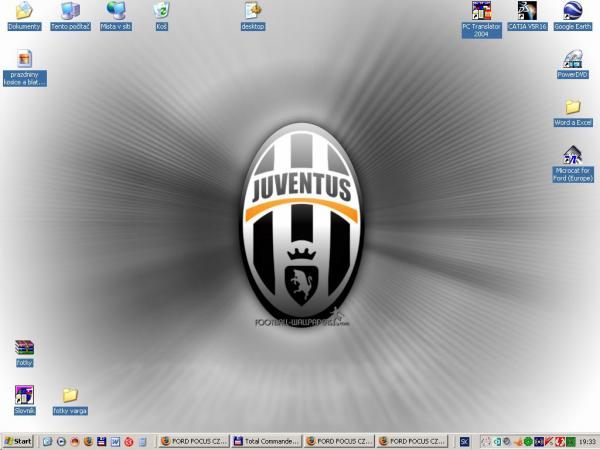Click the 19:33 system clock

(x=586, y=441)
